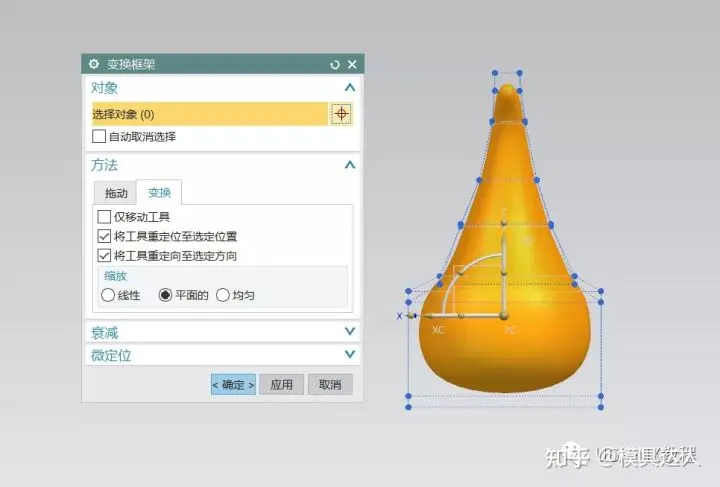
Task: Click the select object crosshair icon
Action: point(341,114)
